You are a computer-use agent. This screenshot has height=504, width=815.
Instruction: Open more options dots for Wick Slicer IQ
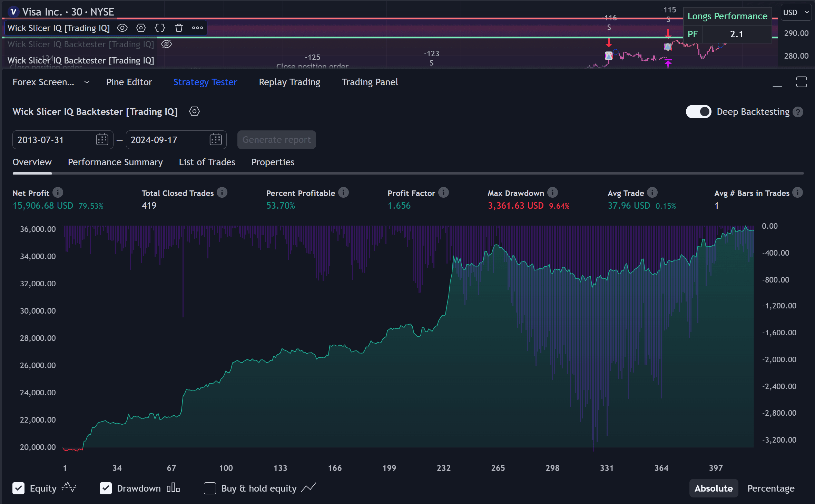pyautogui.click(x=197, y=28)
